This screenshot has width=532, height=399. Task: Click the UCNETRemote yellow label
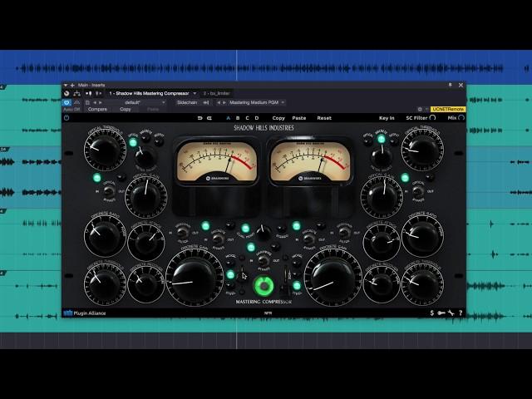pos(448,109)
